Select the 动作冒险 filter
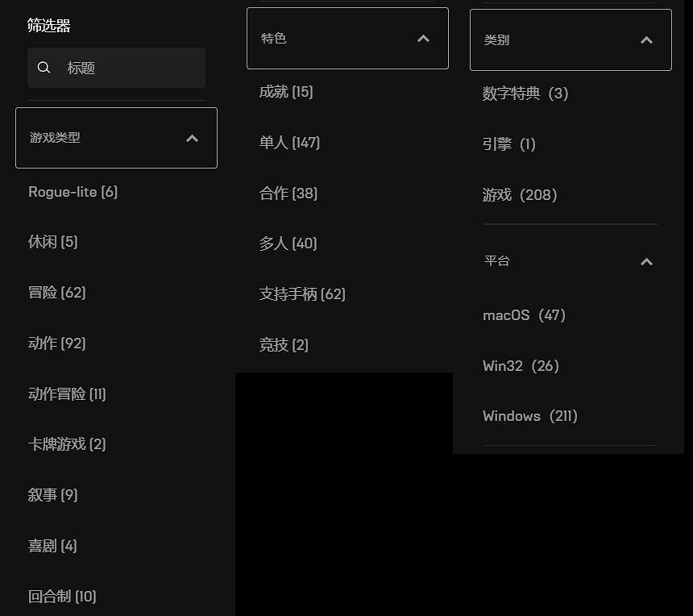This screenshot has height=616, width=693. (x=67, y=393)
